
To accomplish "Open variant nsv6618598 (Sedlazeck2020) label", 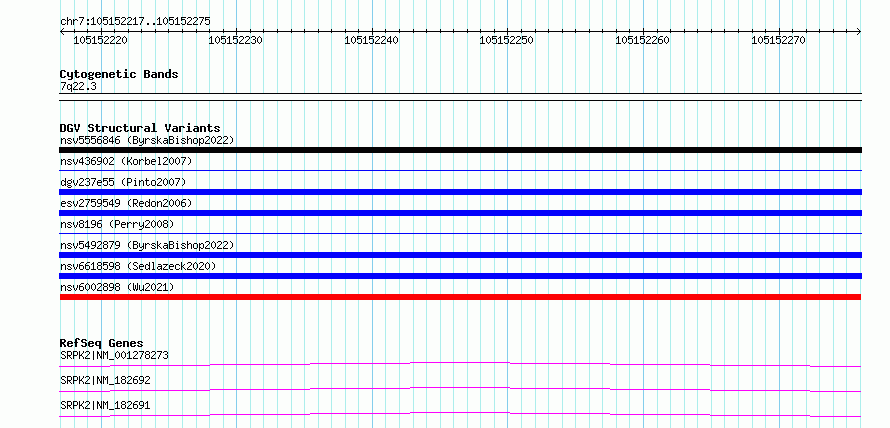I will 138,266.
